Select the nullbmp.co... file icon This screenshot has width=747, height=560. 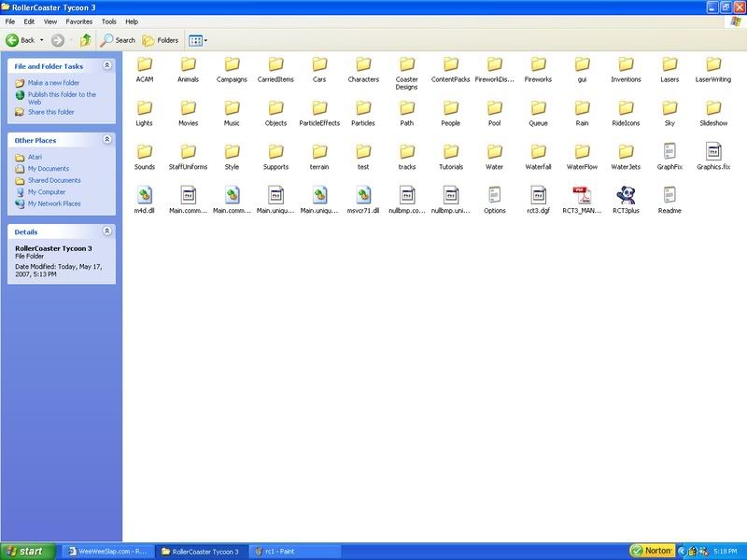coord(407,195)
